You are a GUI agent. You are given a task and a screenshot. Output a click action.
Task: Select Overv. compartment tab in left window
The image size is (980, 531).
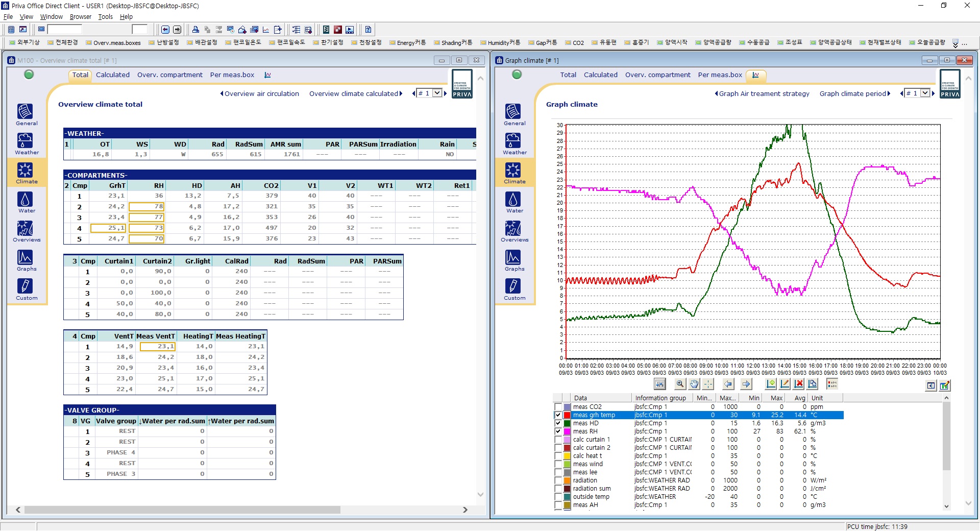tap(170, 75)
